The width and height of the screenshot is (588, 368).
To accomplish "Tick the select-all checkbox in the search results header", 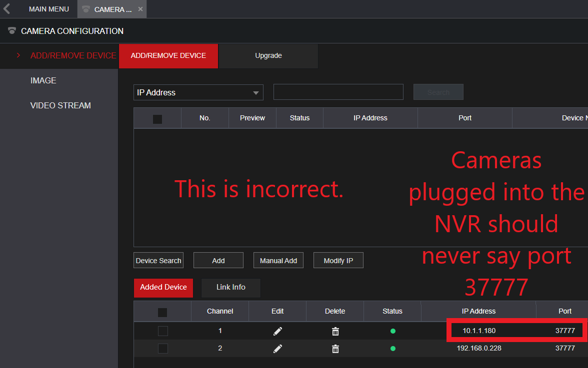I will click(x=157, y=119).
